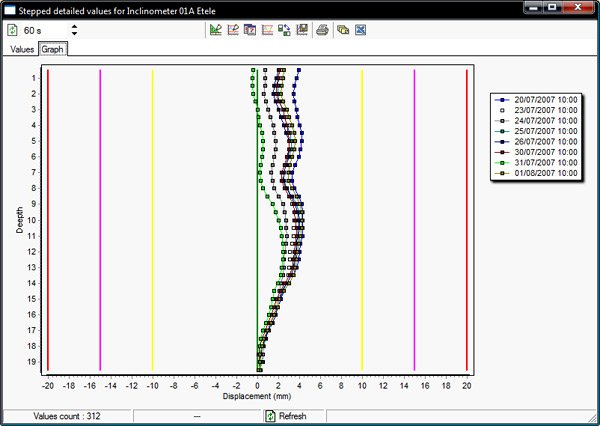The height and width of the screenshot is (426, 600).
Task: Select legend entry 31/07/2007 10:00
Action: pyautogui.click(x=536, y=163)
